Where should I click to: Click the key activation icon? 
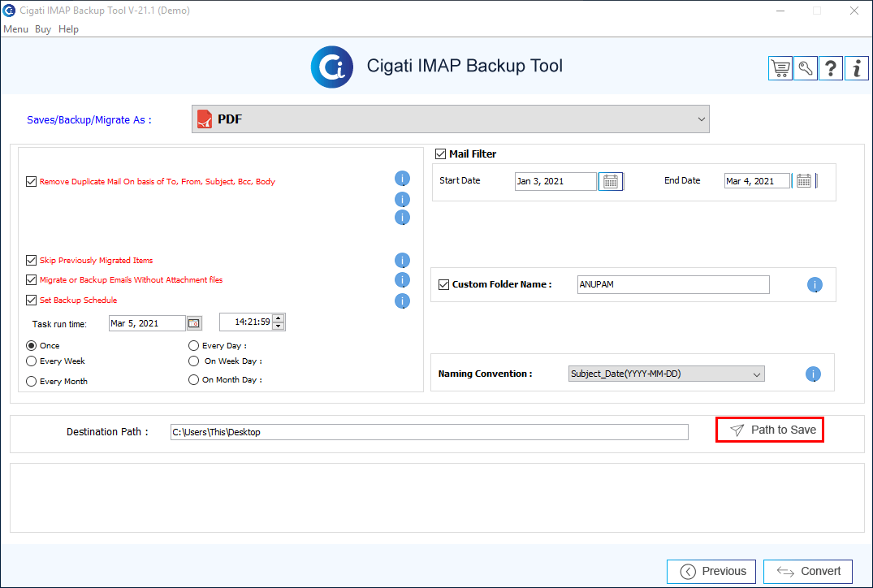(x=806, y=68)
